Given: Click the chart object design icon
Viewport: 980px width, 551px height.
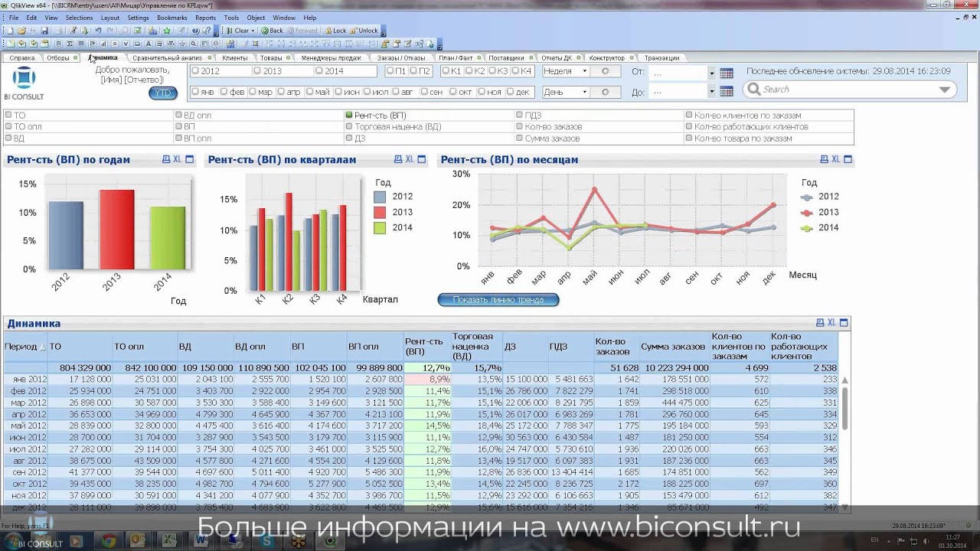Looking at the screenshot, I should click(103, 44).
